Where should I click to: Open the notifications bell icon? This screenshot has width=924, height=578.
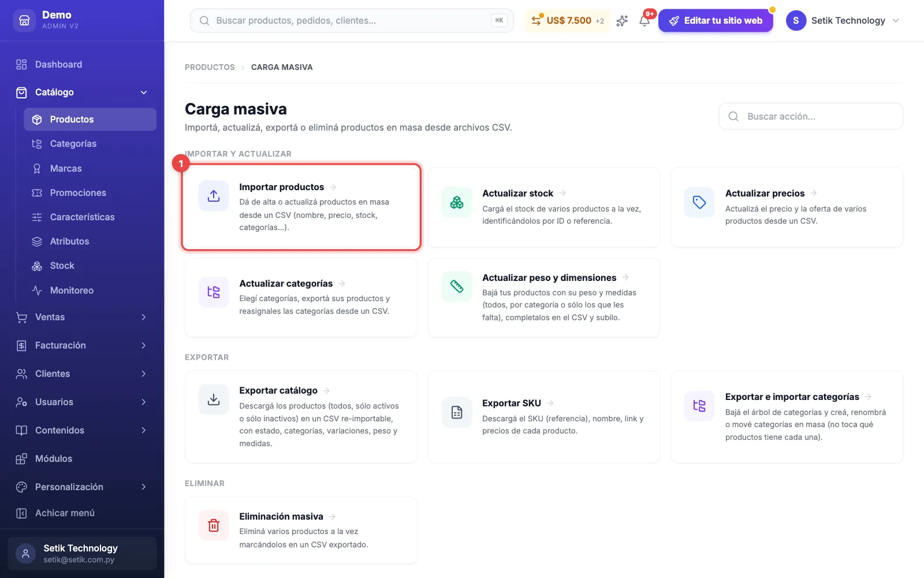(x=644, y=21)
